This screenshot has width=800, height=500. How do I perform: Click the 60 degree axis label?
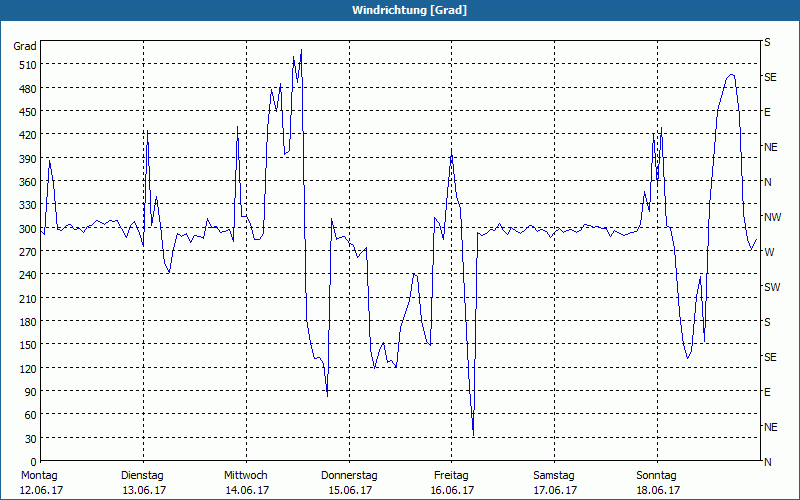pos(31,415)
